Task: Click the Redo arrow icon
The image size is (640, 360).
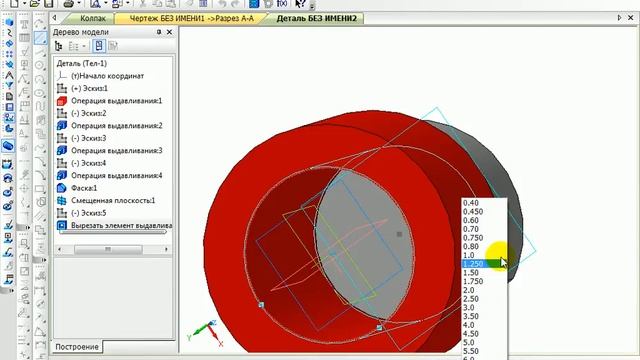Action: pyautogui.click(x=235, y=4)
